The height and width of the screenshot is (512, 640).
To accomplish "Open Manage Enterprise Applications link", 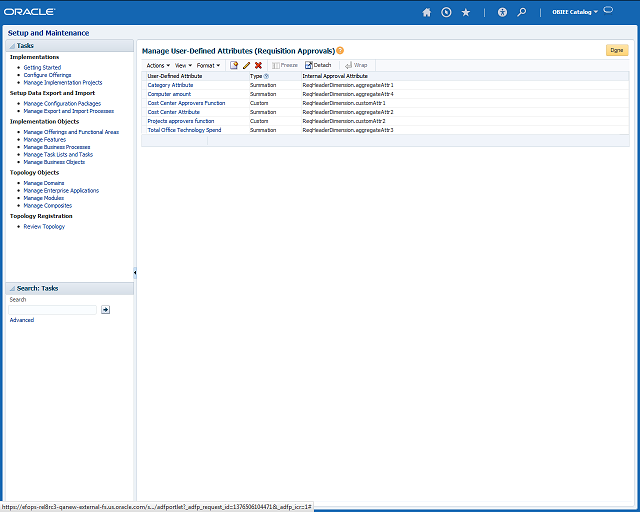I will [61, 191].
